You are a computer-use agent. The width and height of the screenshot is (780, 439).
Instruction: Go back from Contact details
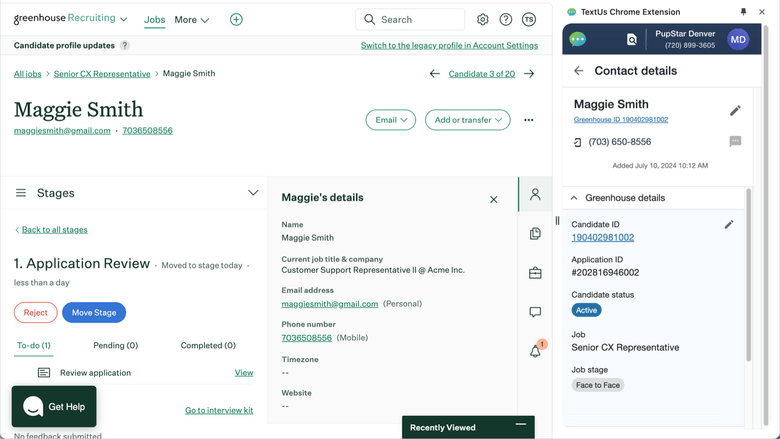tap(579, 71)
